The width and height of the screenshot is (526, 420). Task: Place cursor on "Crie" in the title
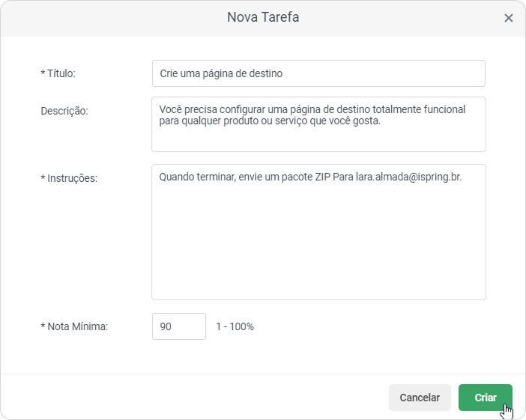(169, 73)
